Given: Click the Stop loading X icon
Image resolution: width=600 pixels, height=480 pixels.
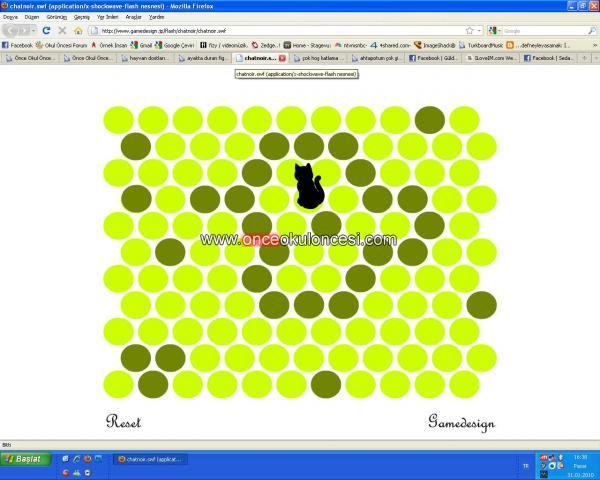Looking at the screenshot, I should pos(62,30).
